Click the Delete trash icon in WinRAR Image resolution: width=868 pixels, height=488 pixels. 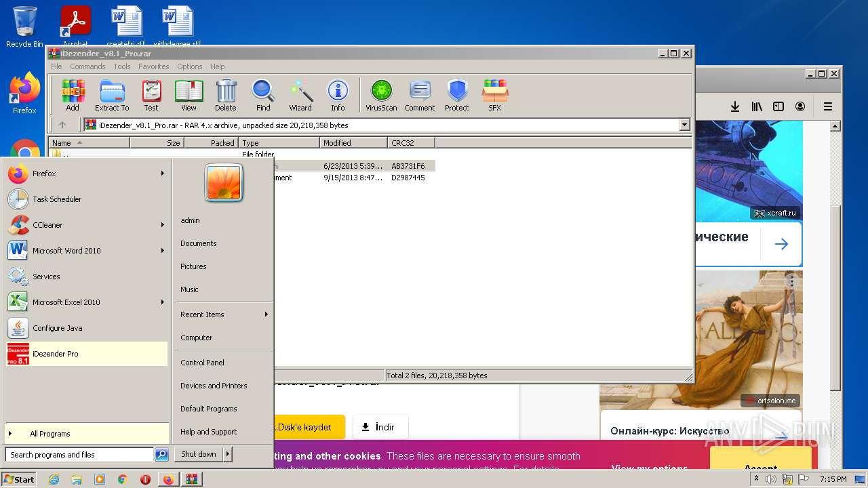226,95
